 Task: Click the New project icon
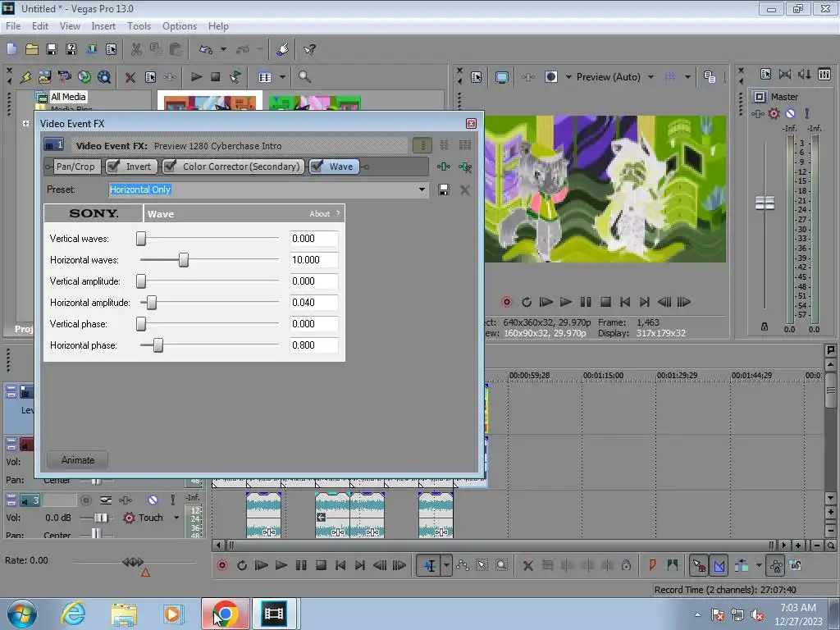tap(11, 49)
